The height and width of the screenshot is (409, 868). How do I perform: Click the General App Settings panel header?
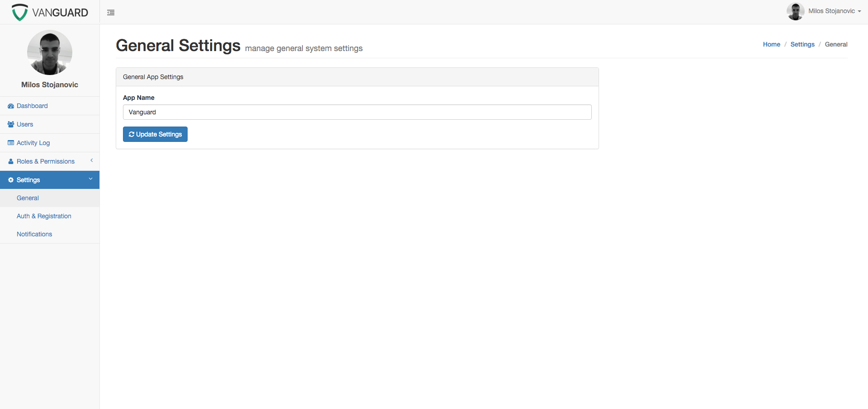(357, 77)
